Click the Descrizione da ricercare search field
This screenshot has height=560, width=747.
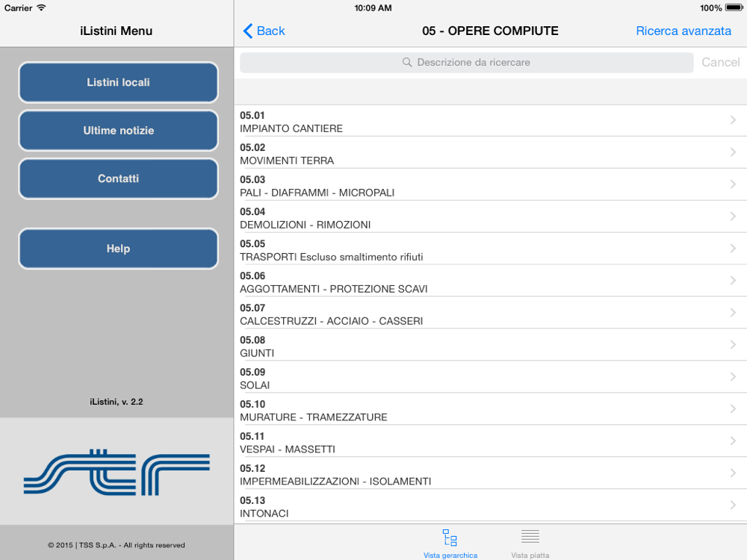pos(466,63)
